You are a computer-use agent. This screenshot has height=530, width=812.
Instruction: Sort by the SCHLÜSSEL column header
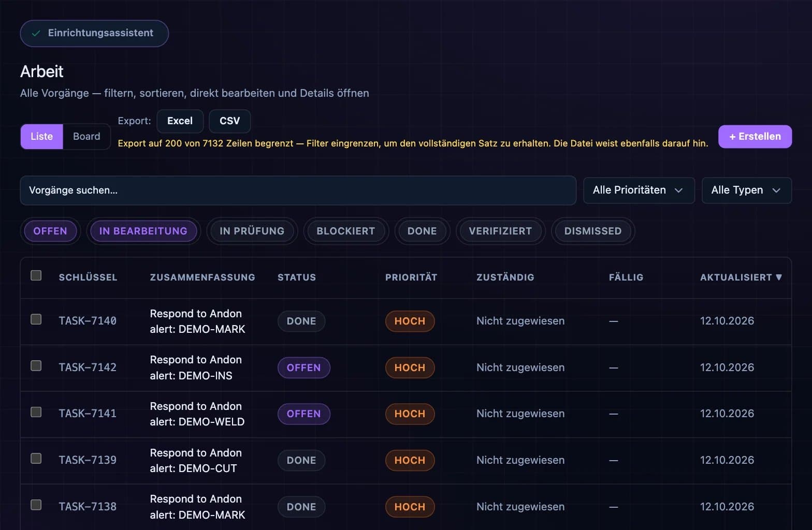[88, 277]
